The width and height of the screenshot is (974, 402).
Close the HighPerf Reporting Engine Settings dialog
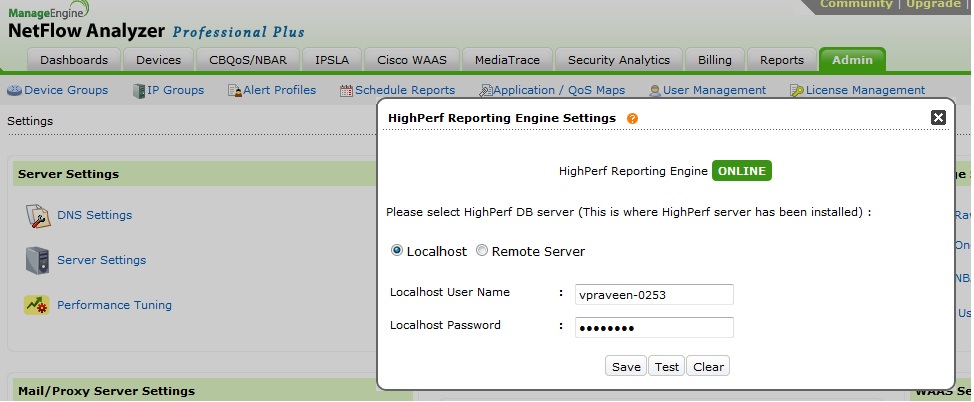(x=938, y=117)
